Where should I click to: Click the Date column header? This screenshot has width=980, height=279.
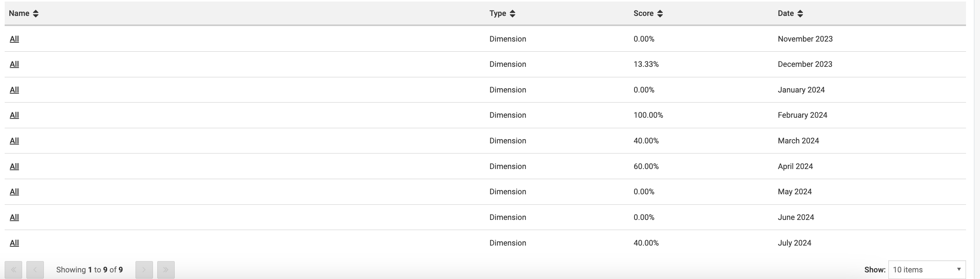785,14
